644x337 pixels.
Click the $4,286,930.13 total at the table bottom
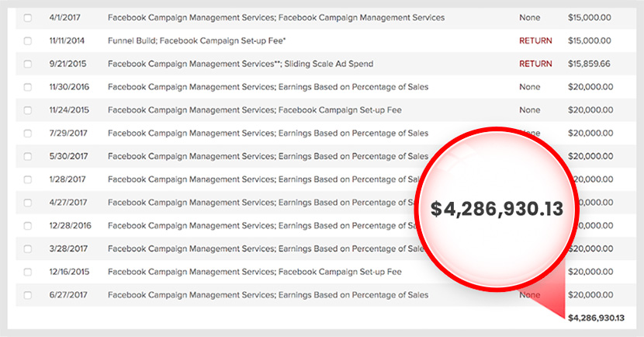(x=595, y=318)
